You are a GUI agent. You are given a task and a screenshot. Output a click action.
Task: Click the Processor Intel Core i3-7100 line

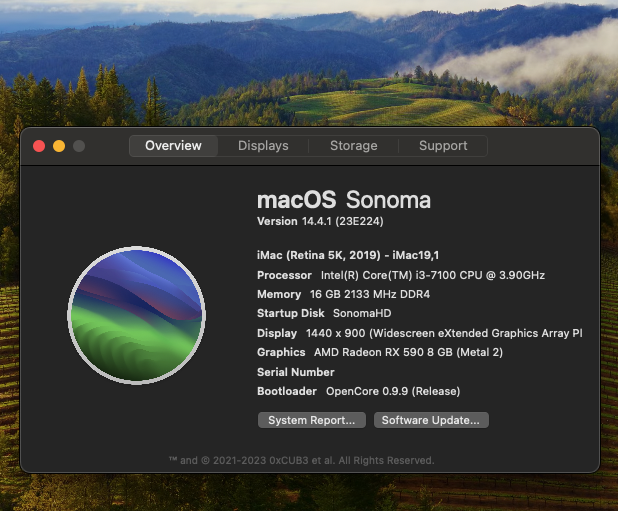401,275
